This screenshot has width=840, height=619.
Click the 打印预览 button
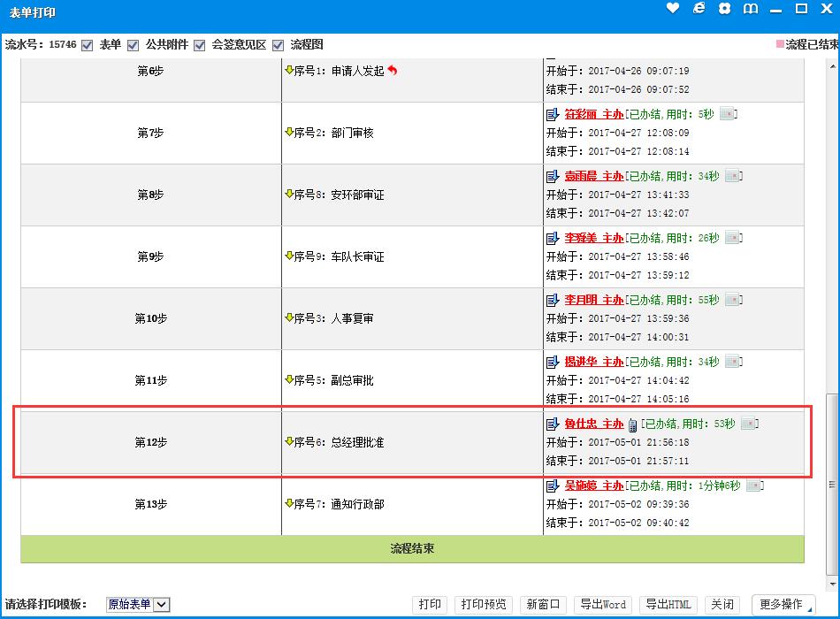click(x=485, y=605)
